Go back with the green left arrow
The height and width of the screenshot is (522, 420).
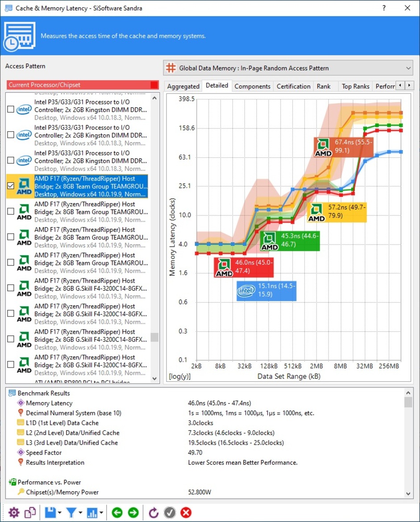(117, 512)
